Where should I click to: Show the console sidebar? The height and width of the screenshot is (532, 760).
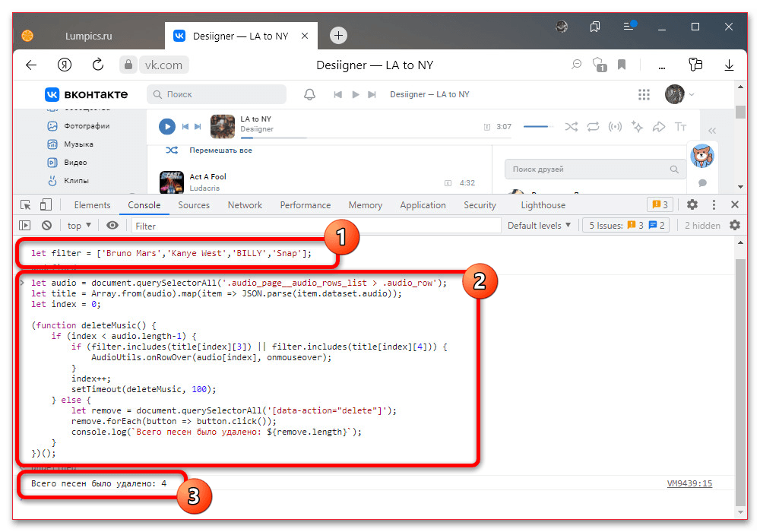coord(25,225)
